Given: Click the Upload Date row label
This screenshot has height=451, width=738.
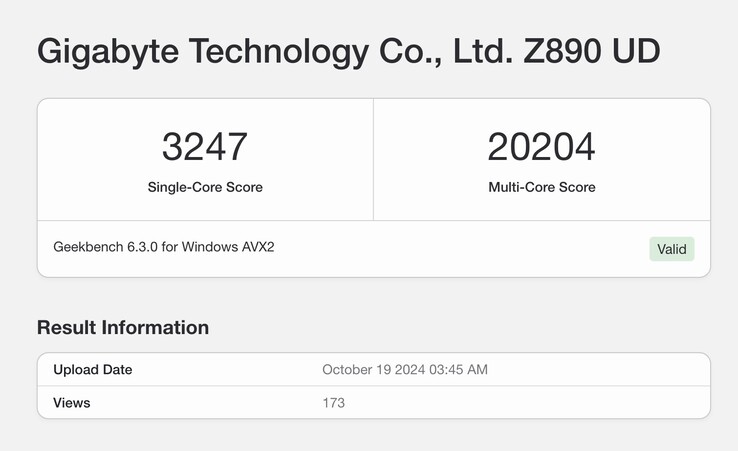Looking at the screenshot, I should pyautogui.click(x=92, y=369).
